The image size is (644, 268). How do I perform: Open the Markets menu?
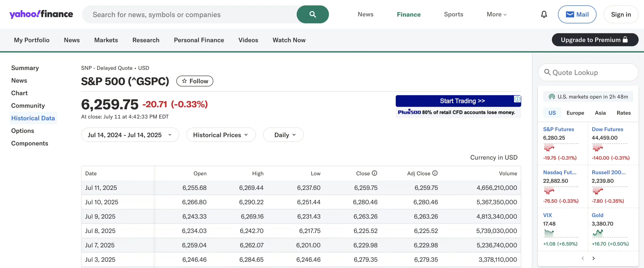pyautogui.click(x=106, y=40)
